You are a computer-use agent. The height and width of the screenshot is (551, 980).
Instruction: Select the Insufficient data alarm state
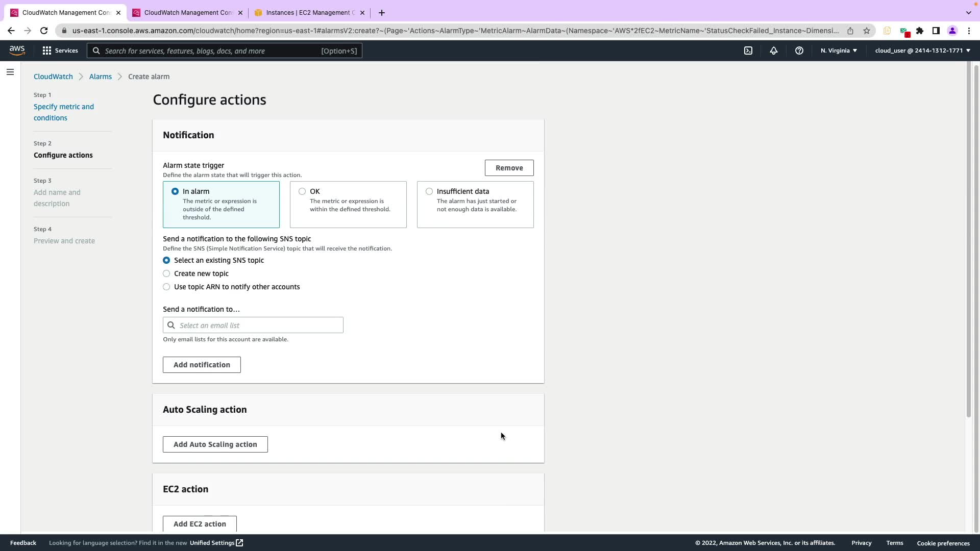click(x=429, y=191)
